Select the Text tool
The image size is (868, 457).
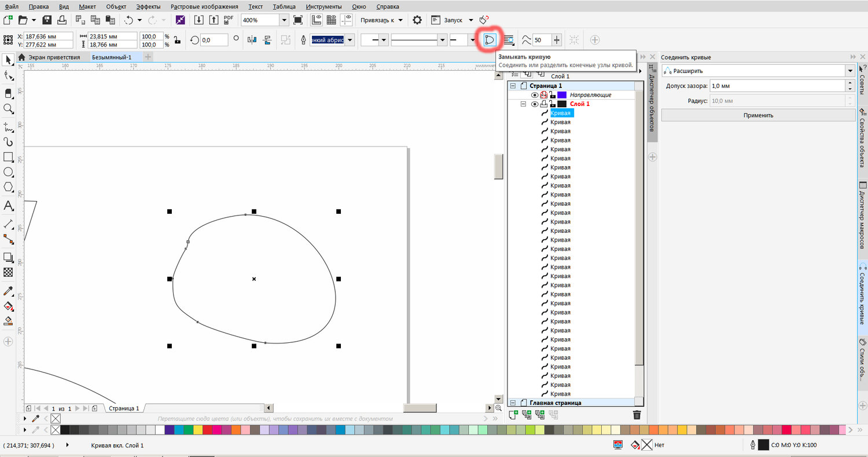click(8, 206)
